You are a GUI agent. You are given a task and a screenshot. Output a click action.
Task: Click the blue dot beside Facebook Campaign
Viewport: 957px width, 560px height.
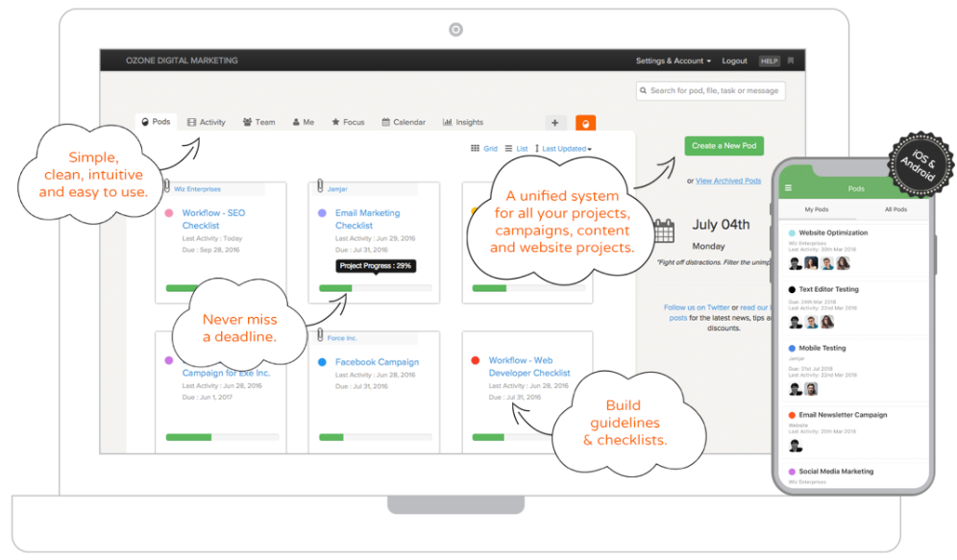[322, 362]
